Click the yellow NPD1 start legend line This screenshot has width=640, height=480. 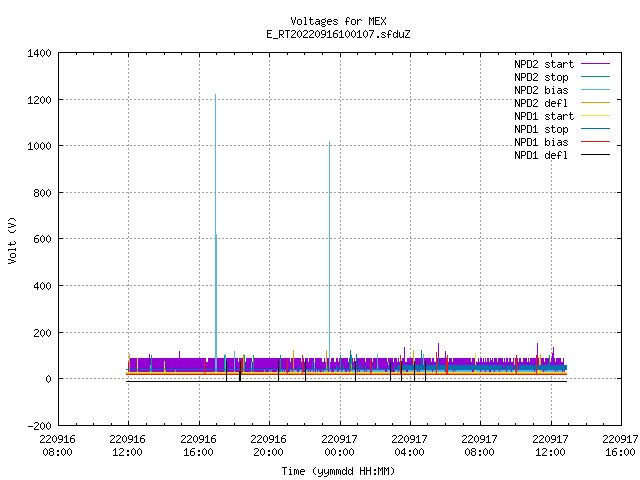(595, 116)
